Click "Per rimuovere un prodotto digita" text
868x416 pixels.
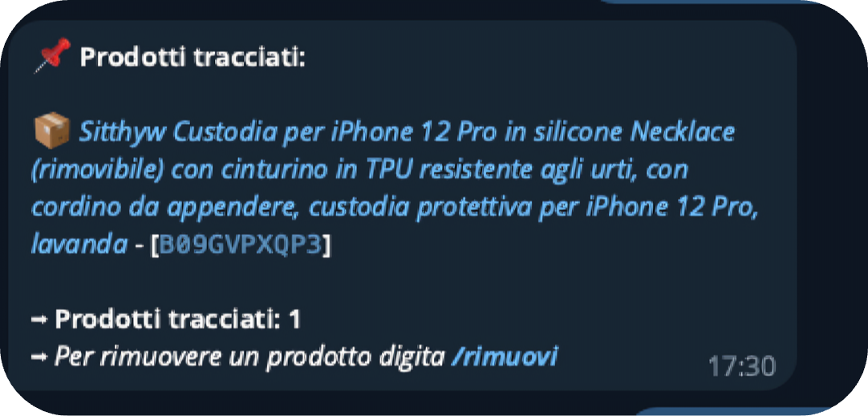249,357
